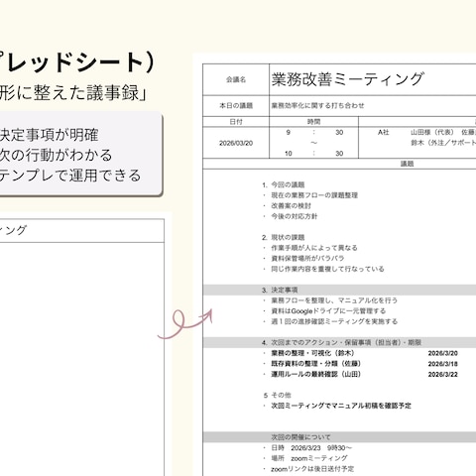Click zoomリンクは後日送付予定 line
This screenshot has height=476, width=476.
coord(312,469)
